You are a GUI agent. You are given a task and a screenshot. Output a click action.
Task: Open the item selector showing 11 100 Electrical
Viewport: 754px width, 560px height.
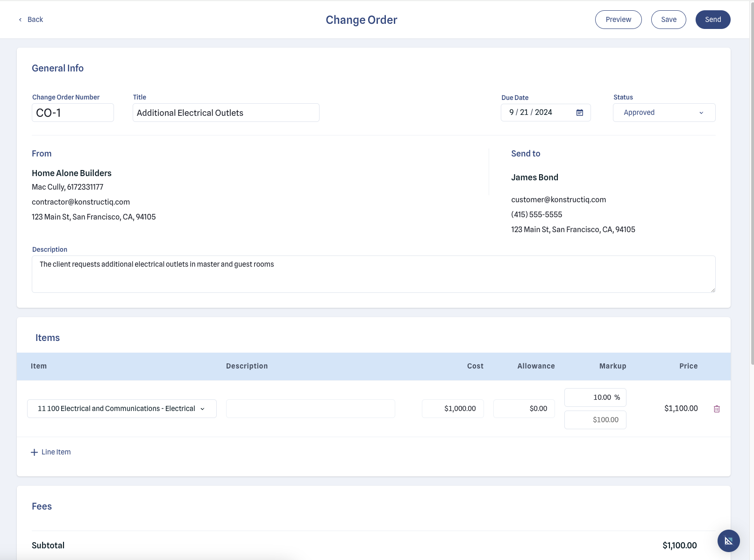pyautogui.click(x=121, y=408)
